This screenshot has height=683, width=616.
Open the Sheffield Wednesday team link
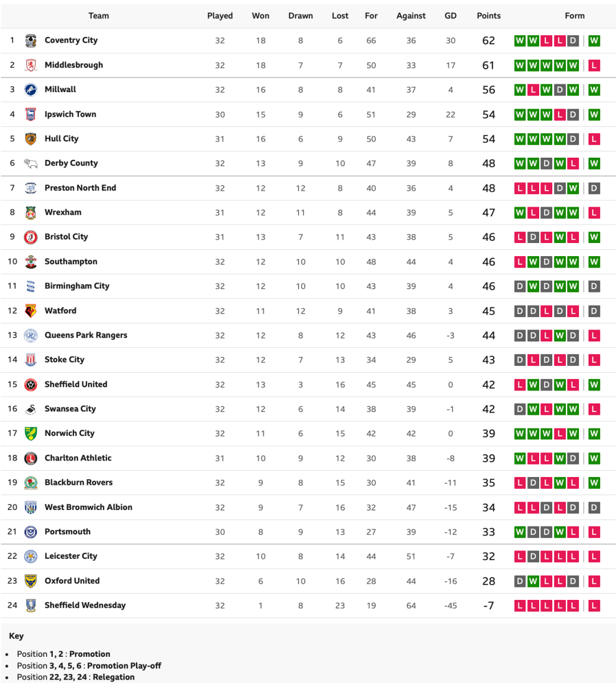point(85,605)
